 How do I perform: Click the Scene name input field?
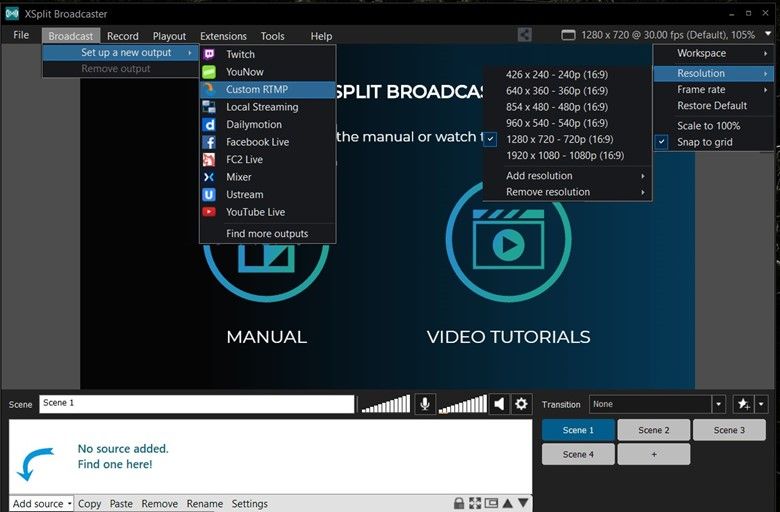tap(196, 404)
